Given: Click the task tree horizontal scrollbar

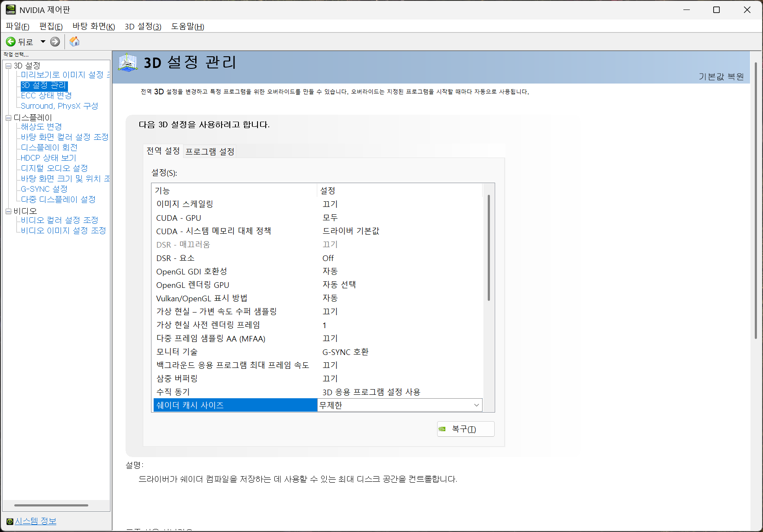Looking at the screenshot, I should coord(51,505).
